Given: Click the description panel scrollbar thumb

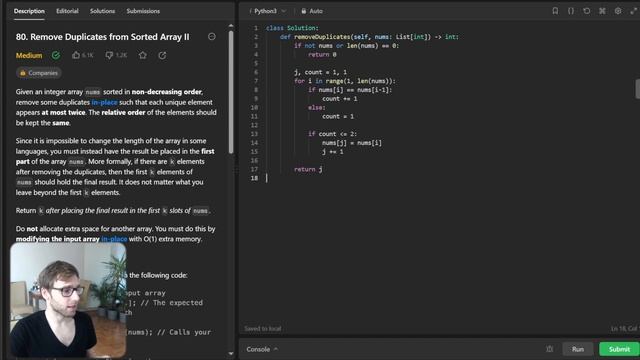Looking at the screenshot, I should coord(231,93).
